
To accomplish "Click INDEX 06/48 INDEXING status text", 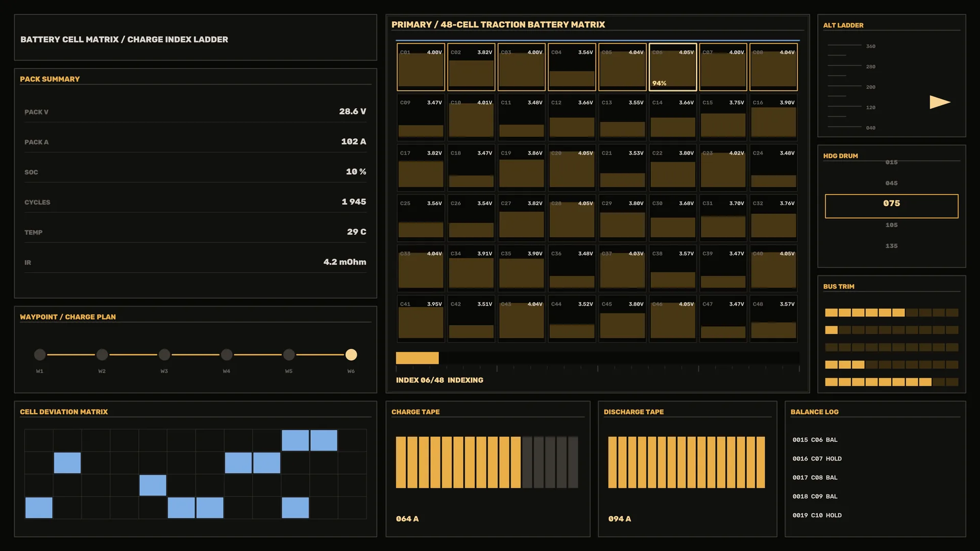I will (439, 380).
